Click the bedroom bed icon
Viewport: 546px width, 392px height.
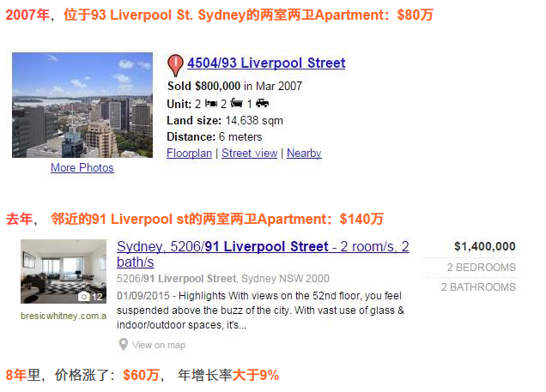211,103
